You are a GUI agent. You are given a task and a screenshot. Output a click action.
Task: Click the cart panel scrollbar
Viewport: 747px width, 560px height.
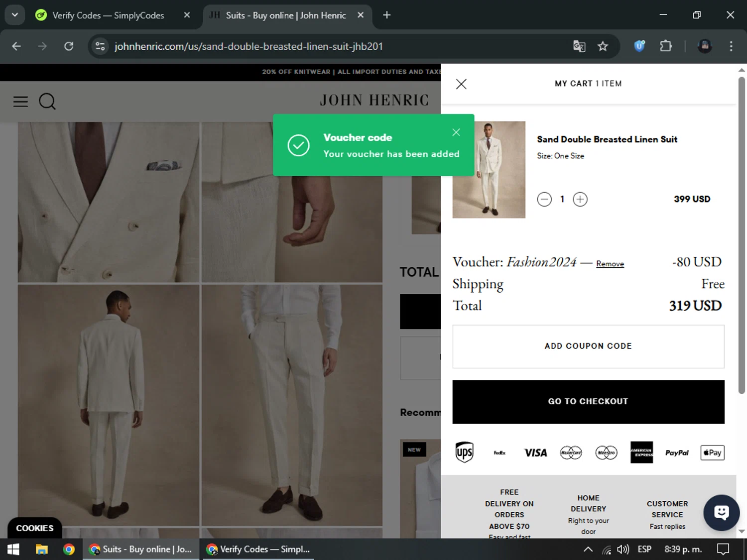coord(742,235)
